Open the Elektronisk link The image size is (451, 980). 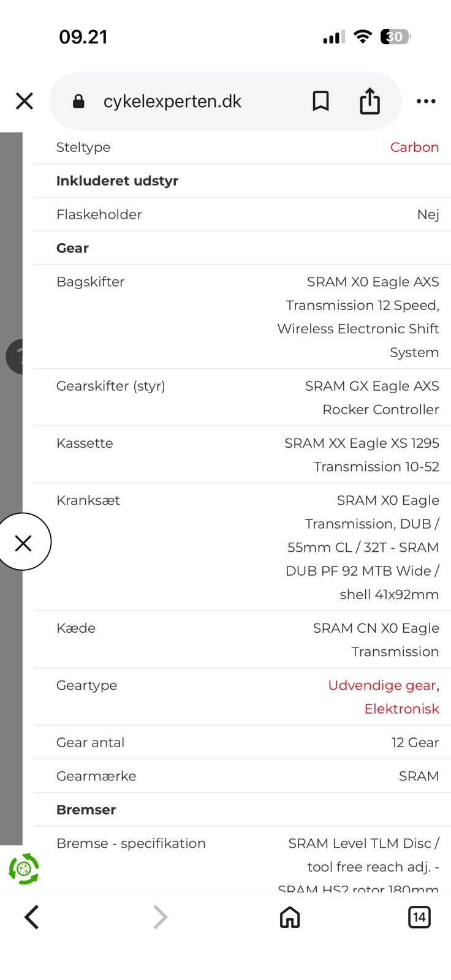point(401,709)
